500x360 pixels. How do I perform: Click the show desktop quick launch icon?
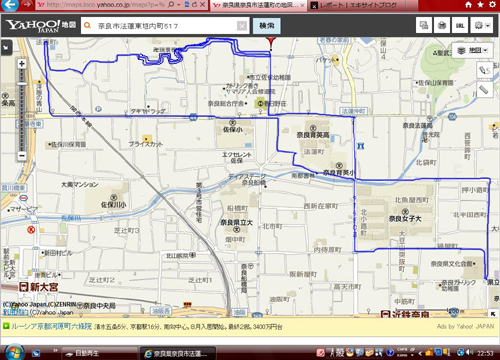tap(36, 353)
